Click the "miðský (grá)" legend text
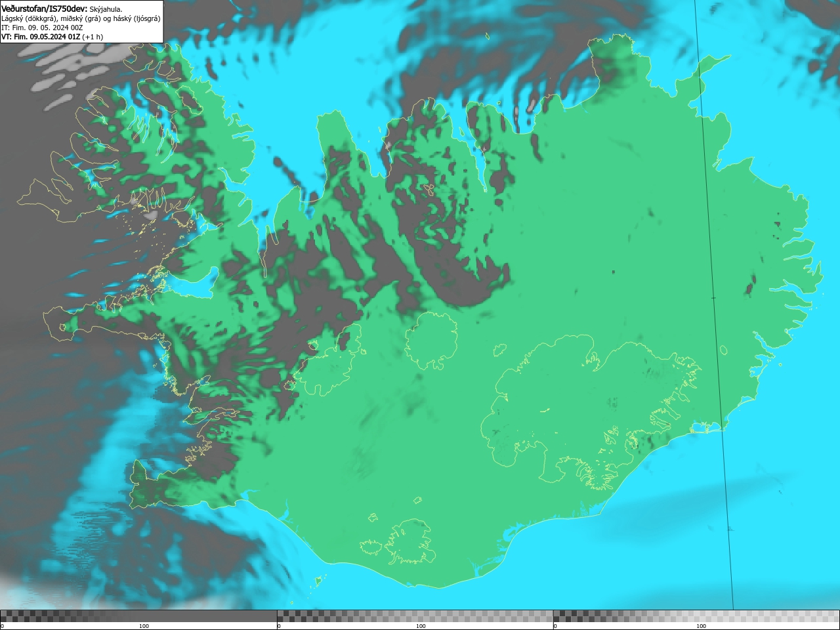The width and height of the screenshot is (840, 630). tap(81, 18)
